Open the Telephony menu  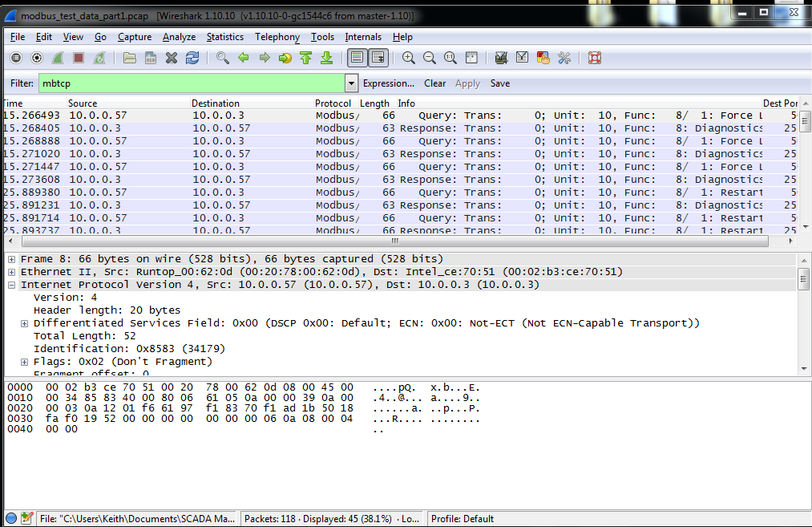[277, 37]
